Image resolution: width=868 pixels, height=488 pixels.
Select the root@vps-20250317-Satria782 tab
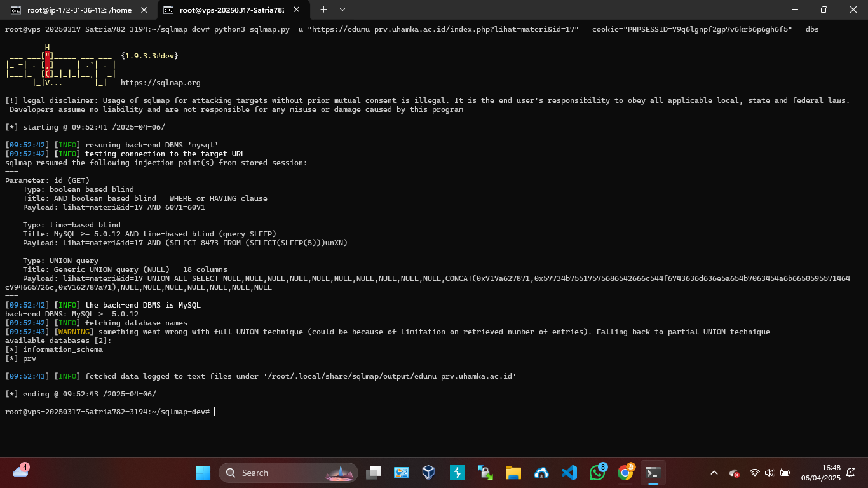pyautogui.click(x=231, y=10)
